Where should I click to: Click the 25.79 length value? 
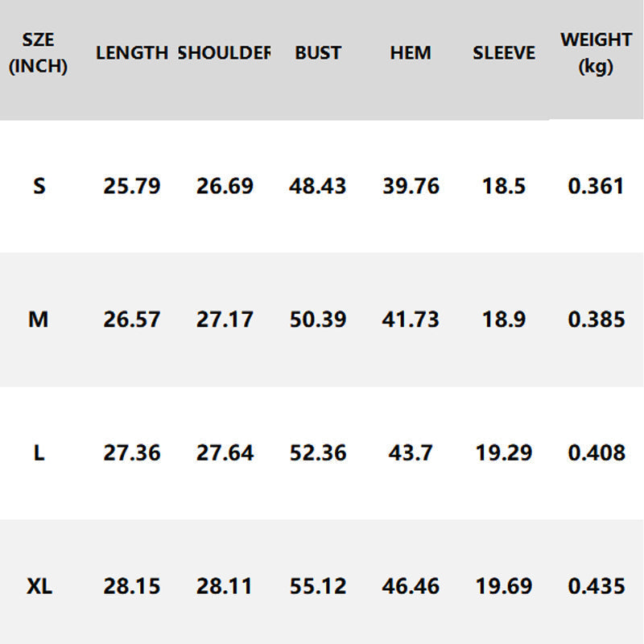click(132, 187)
